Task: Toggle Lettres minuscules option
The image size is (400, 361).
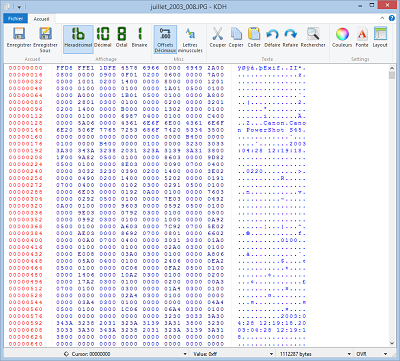Action: 190,39
